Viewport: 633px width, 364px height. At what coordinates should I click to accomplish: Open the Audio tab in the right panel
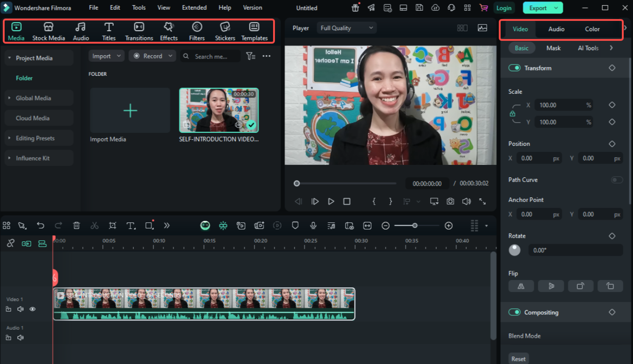[x=555, y=29]
